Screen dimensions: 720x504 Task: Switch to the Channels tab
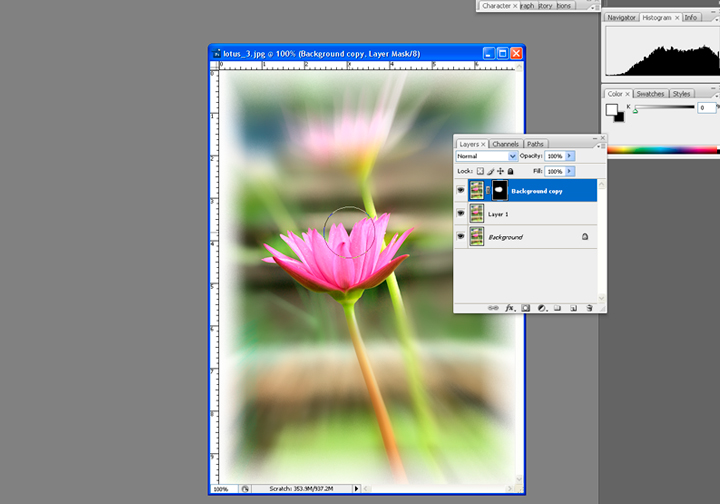coord(505,144)
